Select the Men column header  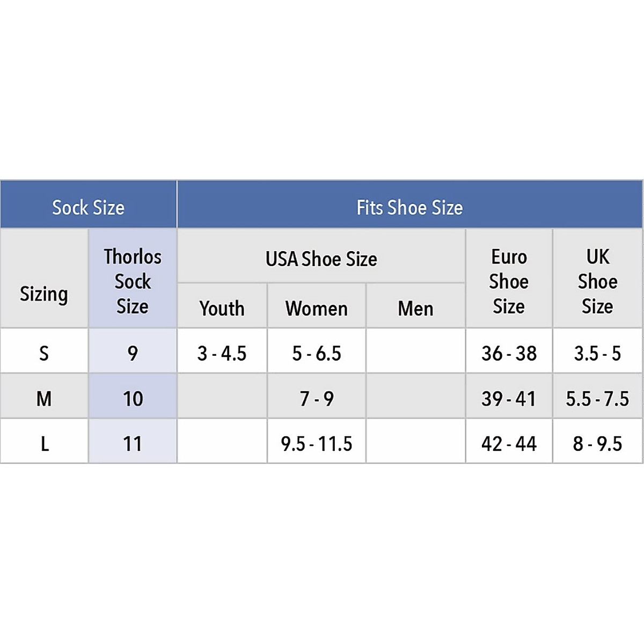tap(415, 308)
